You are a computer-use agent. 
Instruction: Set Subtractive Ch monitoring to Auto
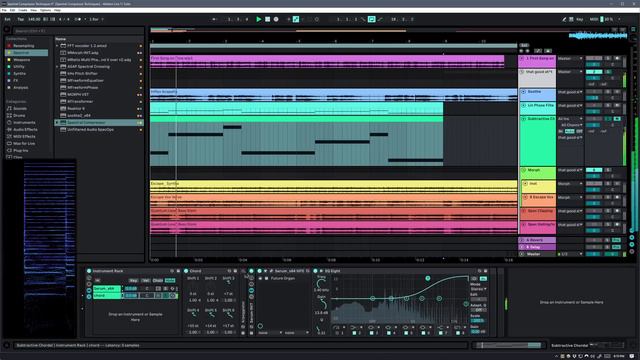tap(569, 131)
